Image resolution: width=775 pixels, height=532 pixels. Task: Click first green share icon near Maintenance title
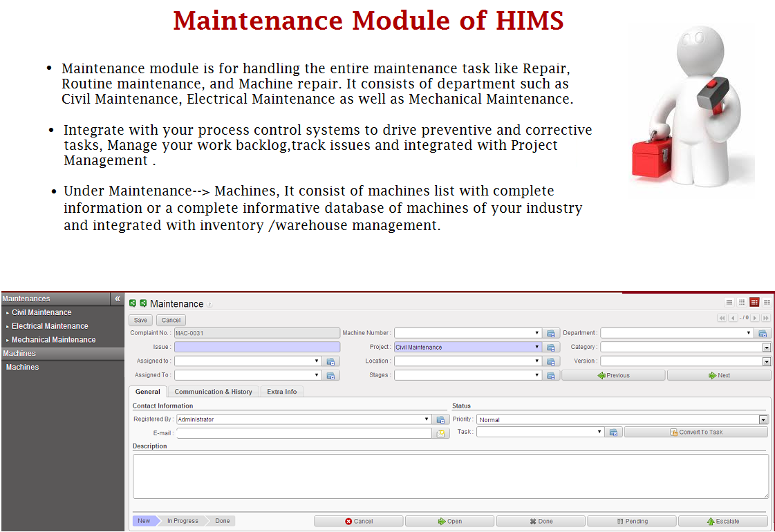[x=133, y=303]
